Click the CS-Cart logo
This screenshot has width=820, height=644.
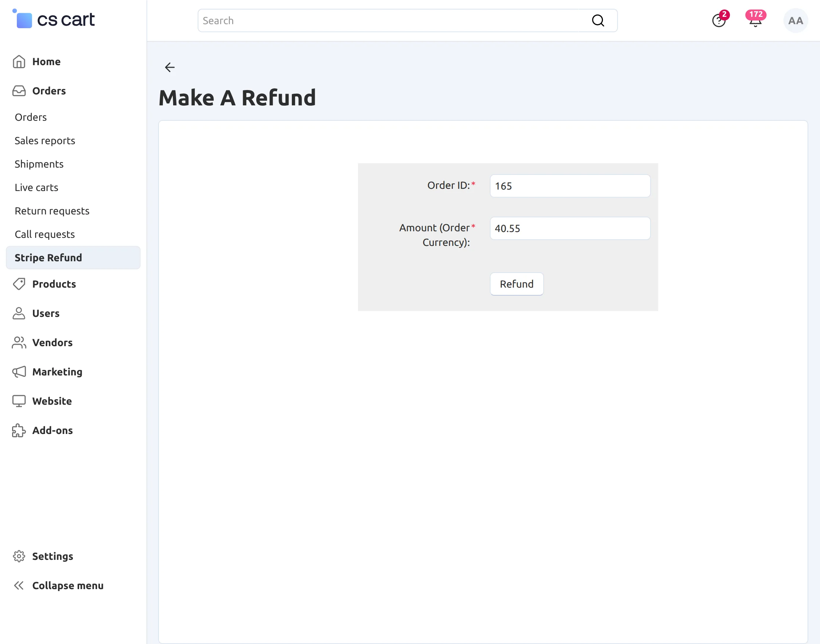(x=53, y=19)
